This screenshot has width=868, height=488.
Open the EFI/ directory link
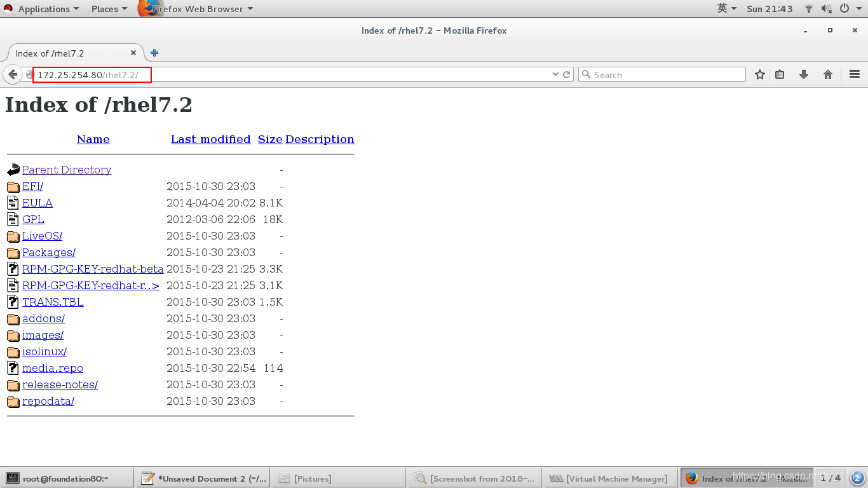tap(32, 186)
